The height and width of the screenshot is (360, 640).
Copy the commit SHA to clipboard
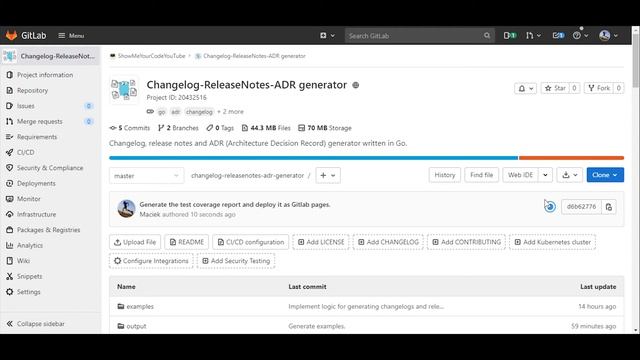tap(609, 207)
